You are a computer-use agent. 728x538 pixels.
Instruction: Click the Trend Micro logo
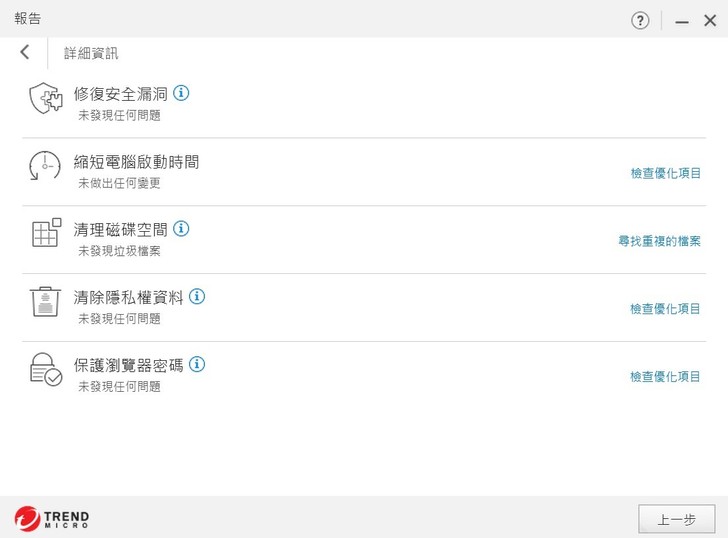tap(52, 519)
